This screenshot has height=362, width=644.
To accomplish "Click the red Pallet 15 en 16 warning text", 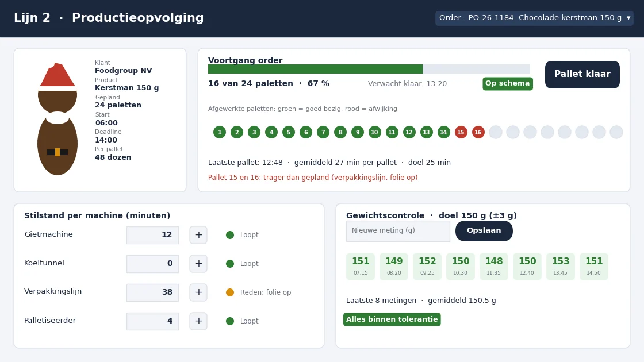I will (x=313, y=178).
